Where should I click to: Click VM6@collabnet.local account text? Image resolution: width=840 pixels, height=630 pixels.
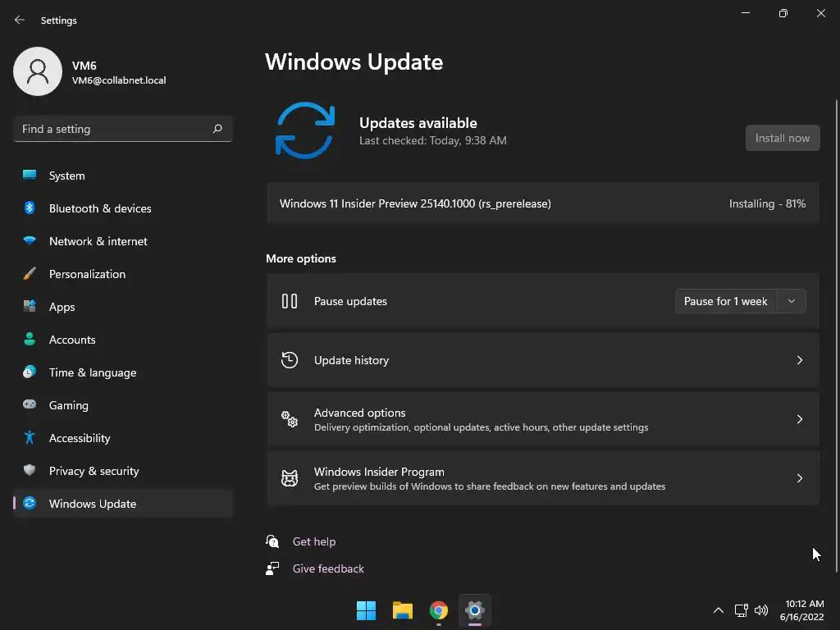[x=119, y=80]
